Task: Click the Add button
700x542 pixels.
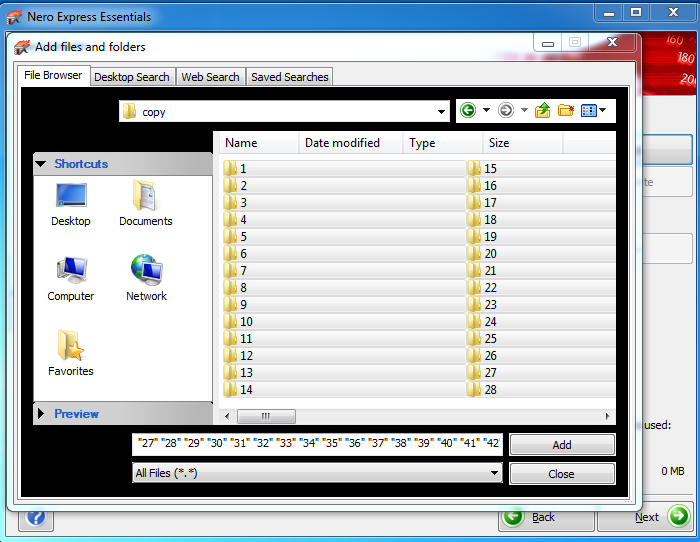Action: [x=562, y=445]
